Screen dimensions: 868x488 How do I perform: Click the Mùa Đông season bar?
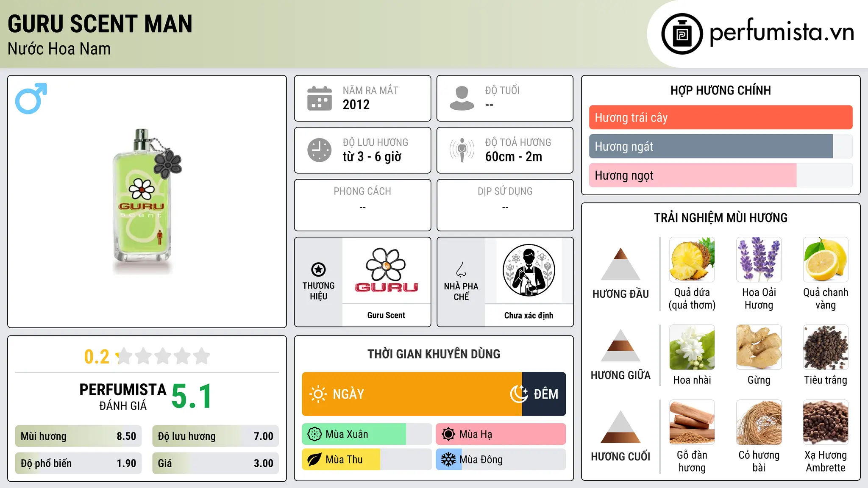[x=501, y=460]
